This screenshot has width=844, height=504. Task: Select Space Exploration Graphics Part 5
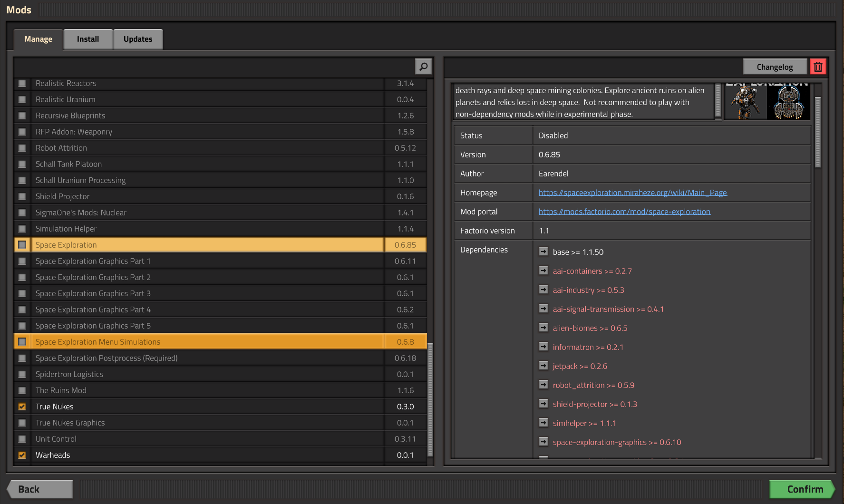[x=221, y=326]
